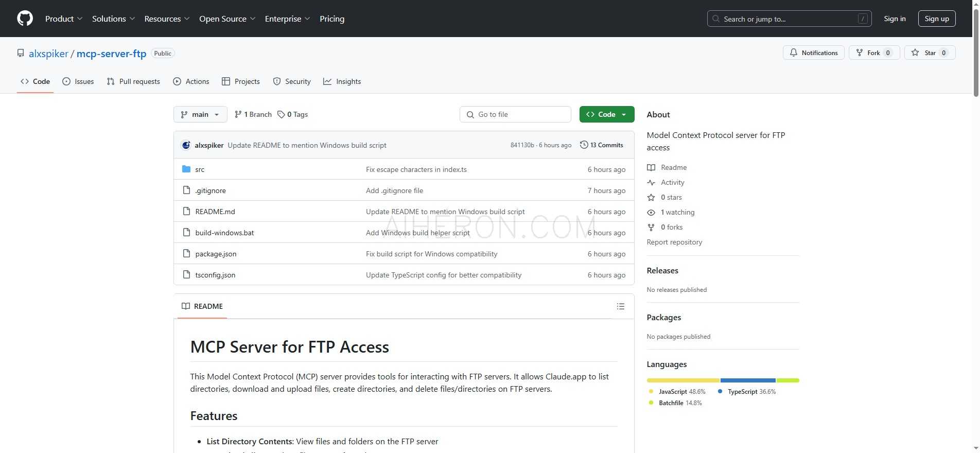Click the Star icon button
Screen dimensions: 980x453
(915, 53)
